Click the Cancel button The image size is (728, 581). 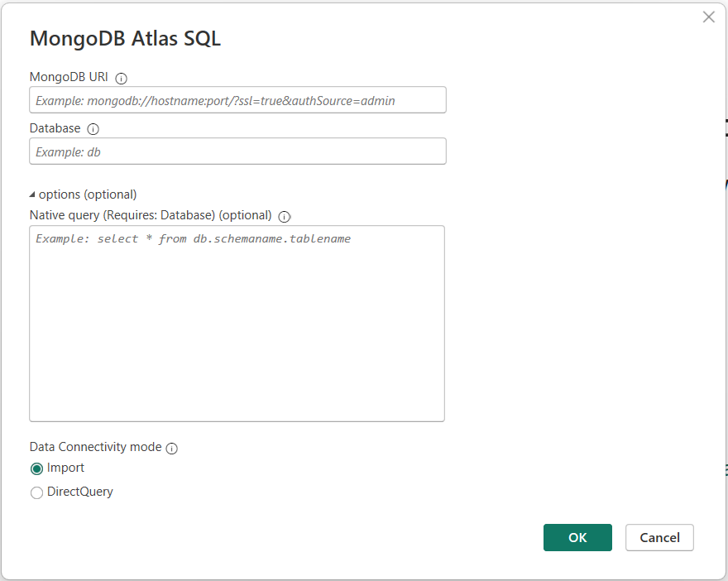pyautogui.click(x=659, y=537)
